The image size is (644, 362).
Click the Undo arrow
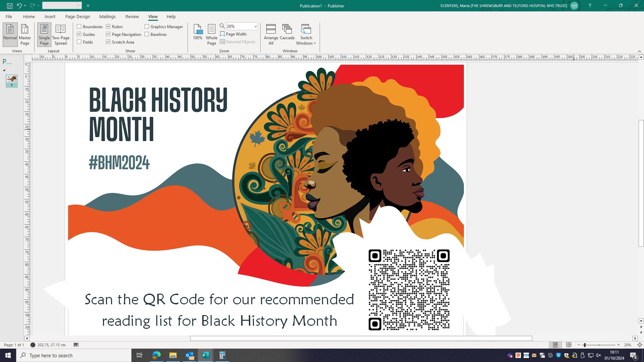tap(19, 6)
